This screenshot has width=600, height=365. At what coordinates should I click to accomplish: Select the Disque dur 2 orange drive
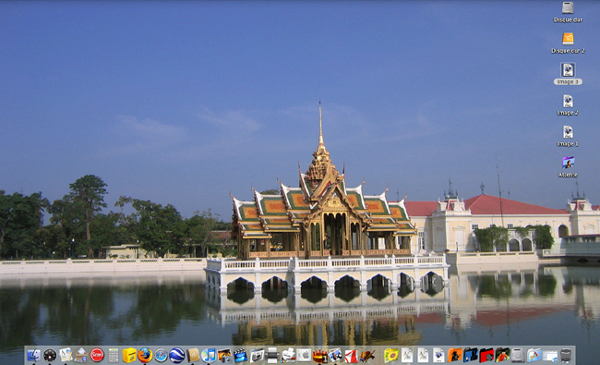[568, 43]
